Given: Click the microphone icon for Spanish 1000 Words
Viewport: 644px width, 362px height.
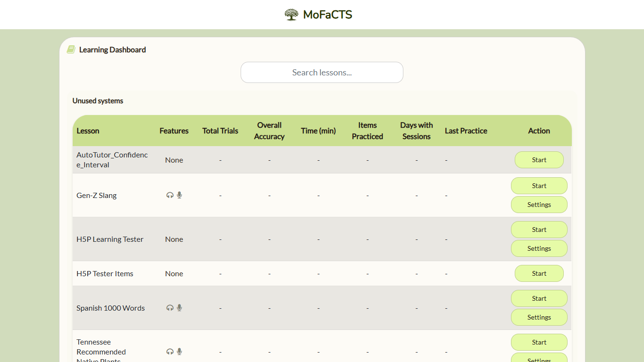Looking at the screenshot, I should click(x=179, y=308).
